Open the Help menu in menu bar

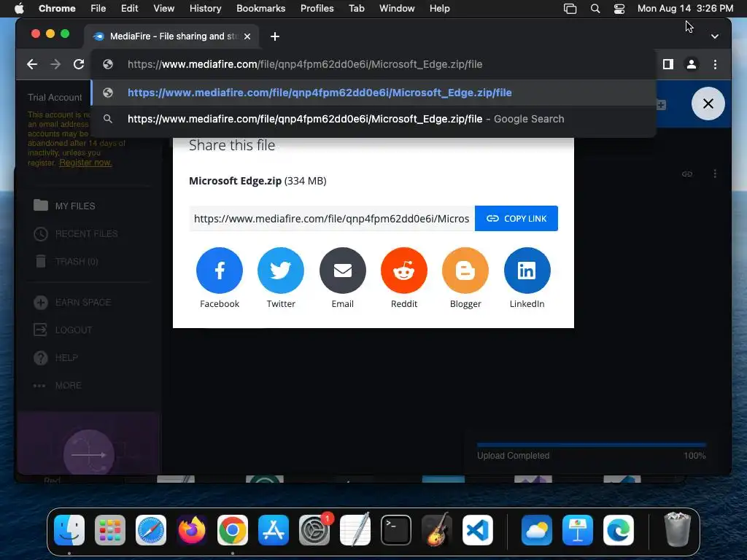(x=439, y=8)
